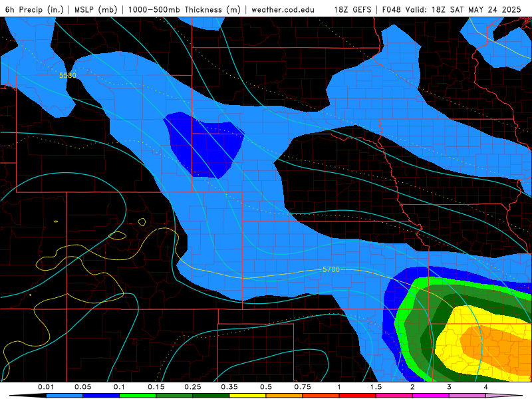
Task: Click the 'F048' forecast hour text
Action: [x=393, y=9]
